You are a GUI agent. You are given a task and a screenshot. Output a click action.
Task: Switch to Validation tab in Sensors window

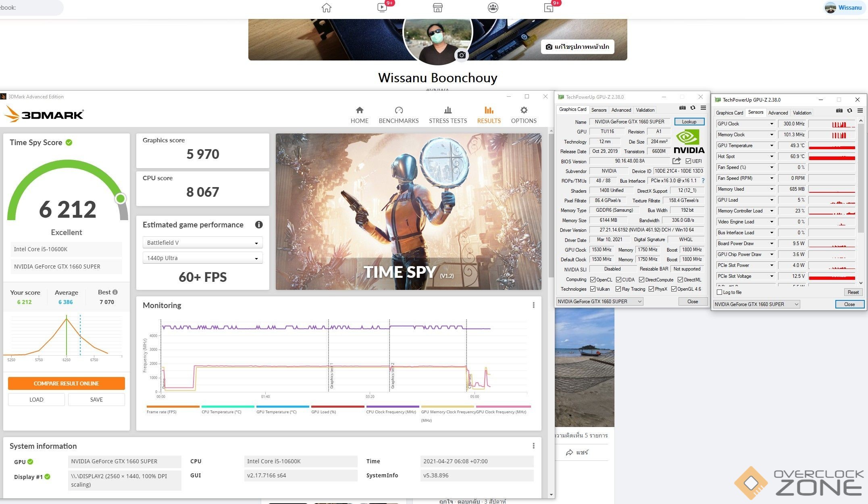[801, 113]
